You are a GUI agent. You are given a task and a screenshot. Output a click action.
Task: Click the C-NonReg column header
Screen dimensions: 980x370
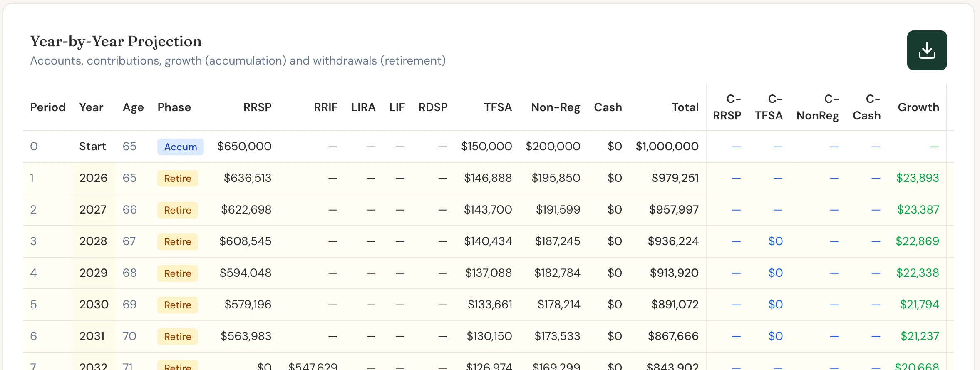pos(818,107)
